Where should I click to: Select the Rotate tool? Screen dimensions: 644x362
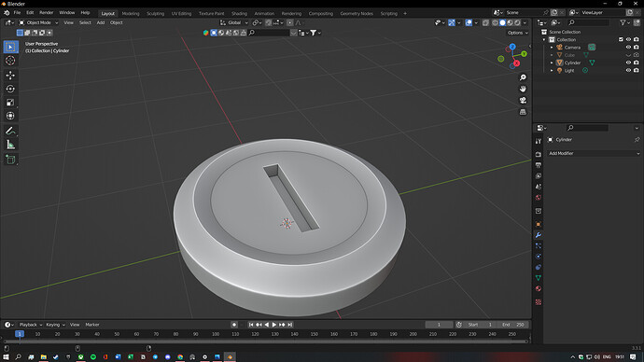tap(10, 89)
